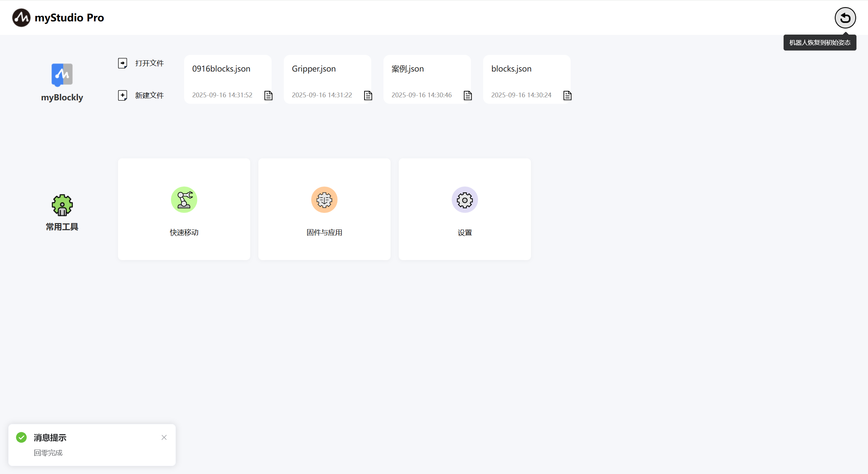
Task: Click the robot reset-to-initial-pose icon
Action: [x=845, y=18]
